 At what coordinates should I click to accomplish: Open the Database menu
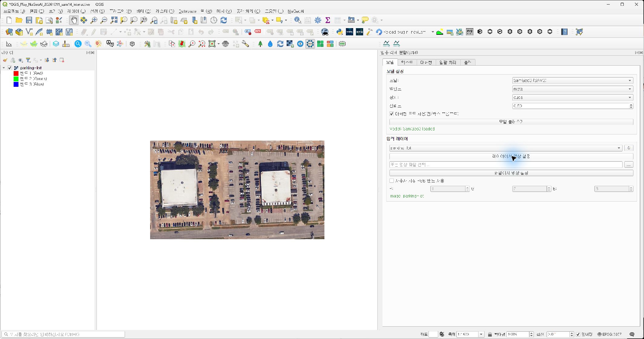tap(187, 11)
